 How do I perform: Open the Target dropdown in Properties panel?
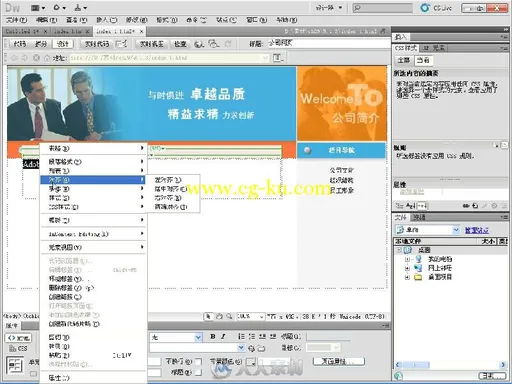(336, 348)
